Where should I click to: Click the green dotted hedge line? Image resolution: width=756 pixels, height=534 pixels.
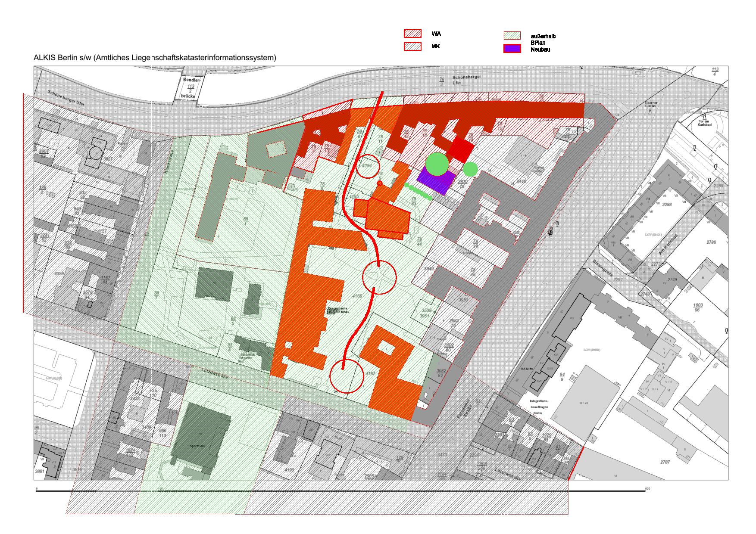(x=418, y=191)
